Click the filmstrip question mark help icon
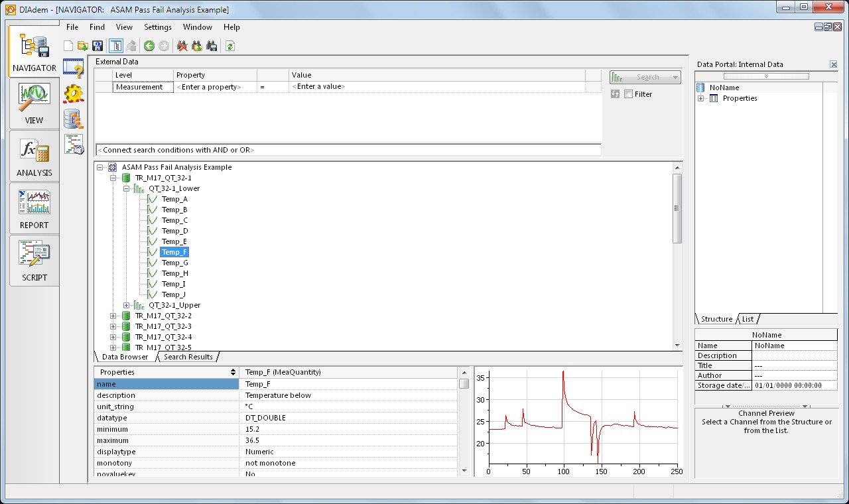849x504 pixels. pos(74,68)
